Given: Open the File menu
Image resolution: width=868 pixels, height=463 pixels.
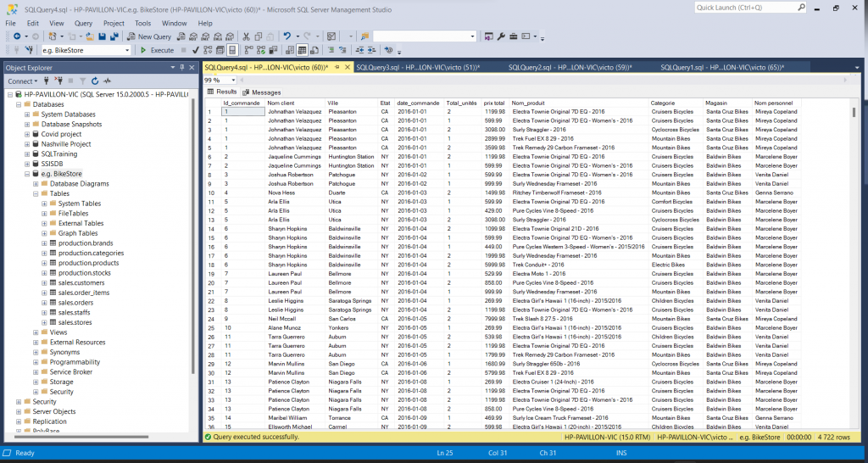Looking at the screenshot, I should pos(10,23).
